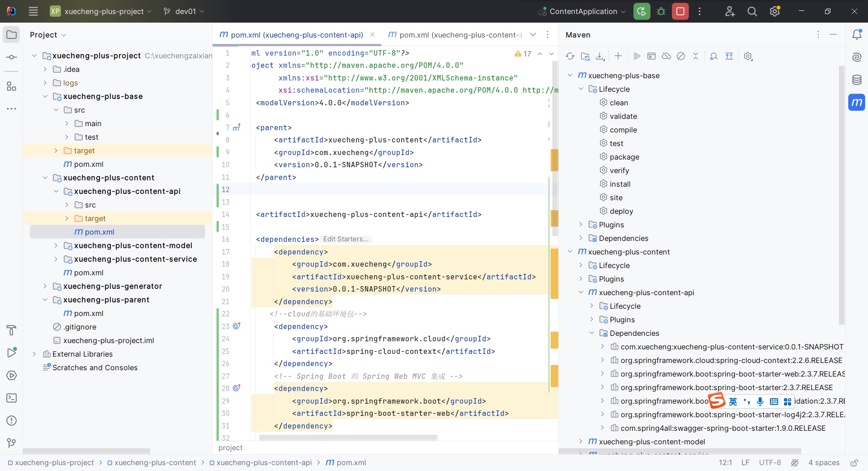Show more tool windows with ellipsis icon

point(11,108)
